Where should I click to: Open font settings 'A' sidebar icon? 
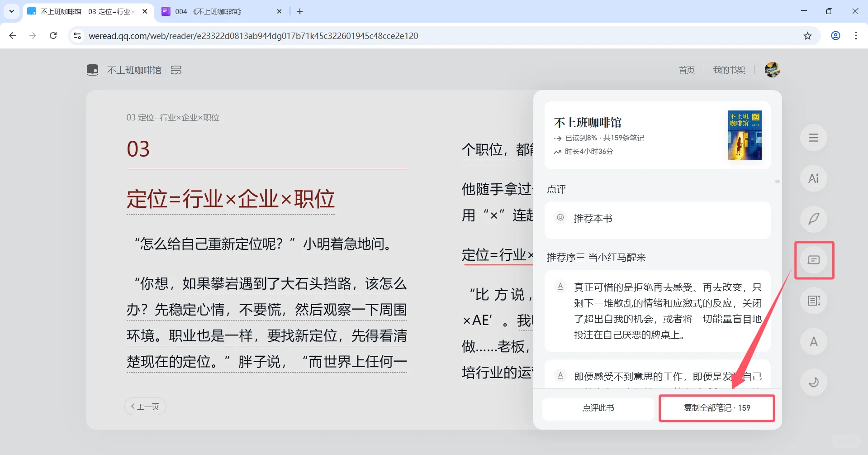point(813,341)
